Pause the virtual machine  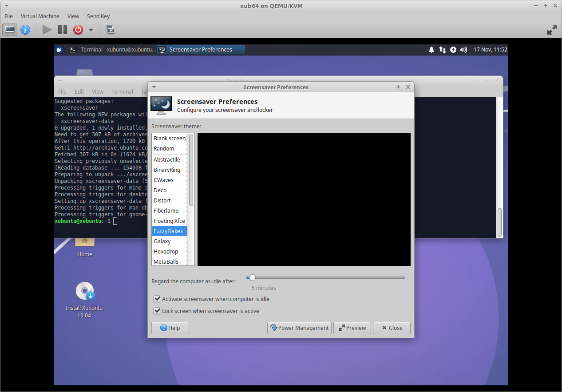(63, 30)
